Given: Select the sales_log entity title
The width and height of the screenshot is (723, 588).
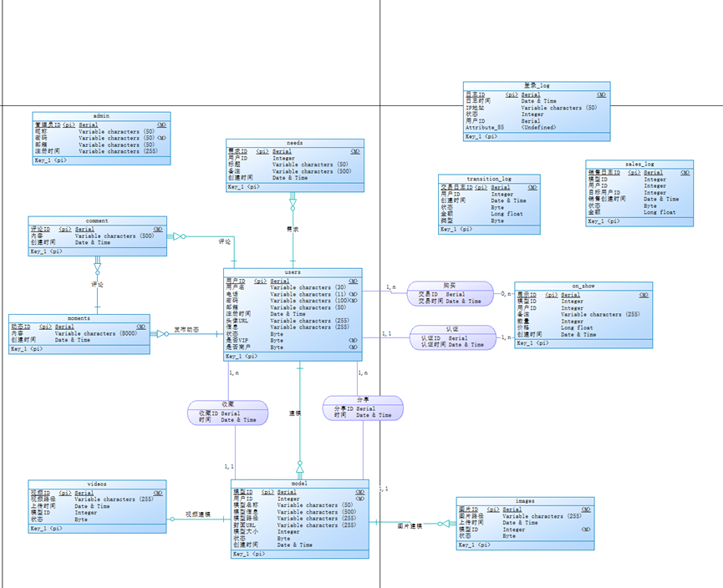Looking at the screenshot, I should point(639,164).
